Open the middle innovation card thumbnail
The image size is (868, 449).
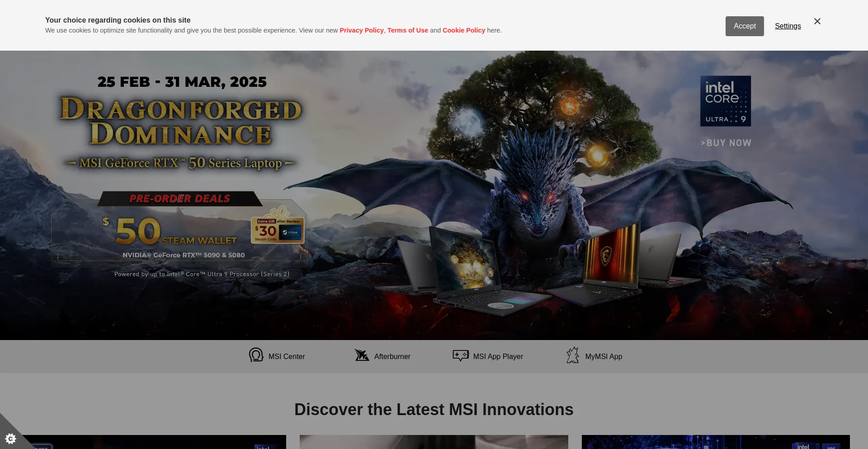click(x=434, y=442)
